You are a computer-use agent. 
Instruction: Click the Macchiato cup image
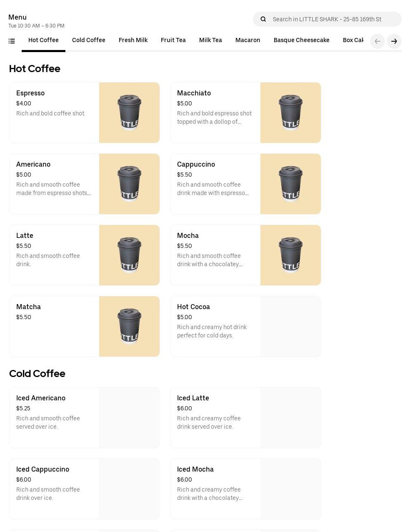(290, 113)
